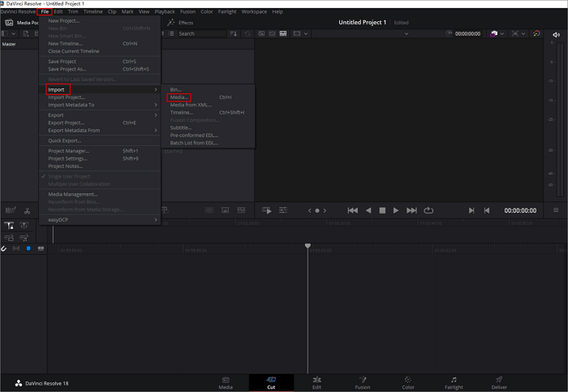Viewport: 568px width, 392px height.
Task: Open Media Management... entry
Action: (x=73, y=194)
